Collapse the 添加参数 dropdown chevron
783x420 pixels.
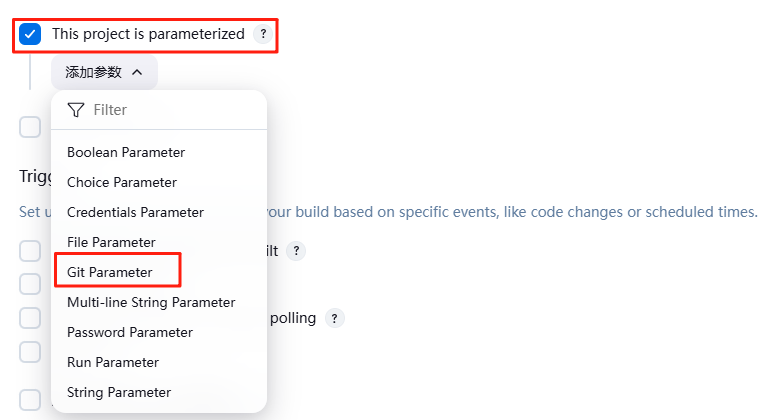pos(137,72)
